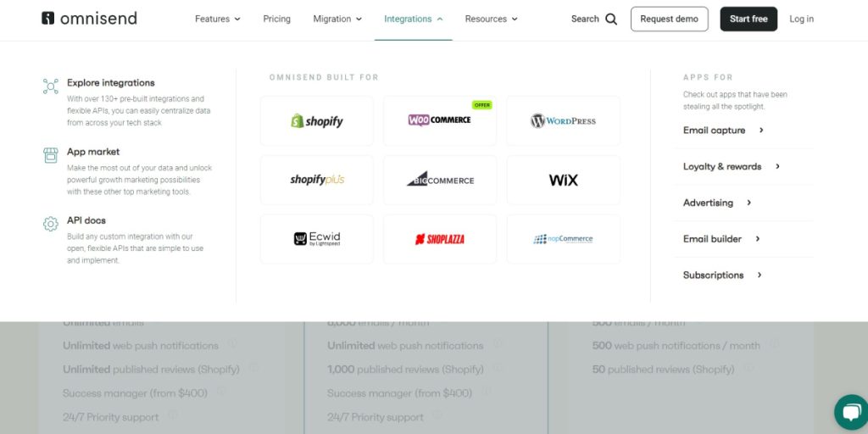
Task: Click the API docs gear icon
Action: (x=50, y=224)
